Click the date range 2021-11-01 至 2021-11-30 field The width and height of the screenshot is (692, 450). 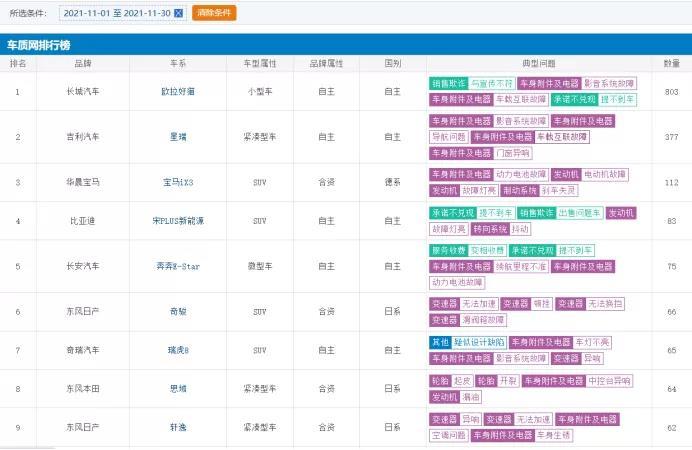point(123,13)
